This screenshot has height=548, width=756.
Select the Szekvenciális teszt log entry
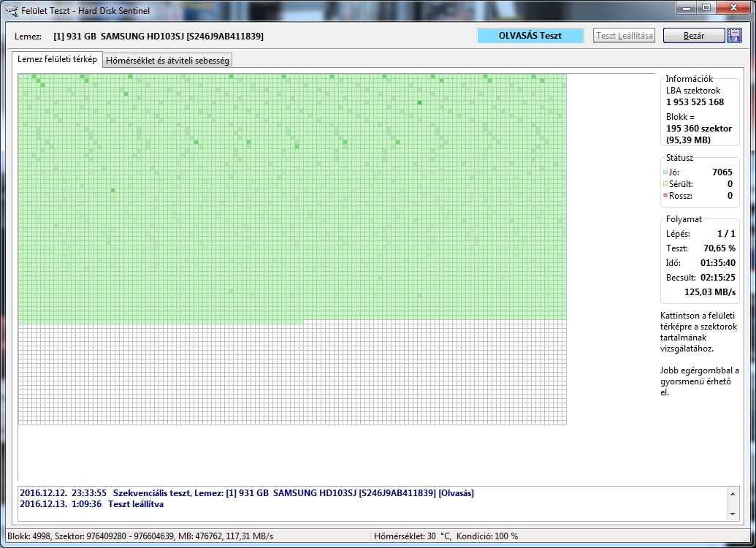pyautogui.click(x=247, y=493)
